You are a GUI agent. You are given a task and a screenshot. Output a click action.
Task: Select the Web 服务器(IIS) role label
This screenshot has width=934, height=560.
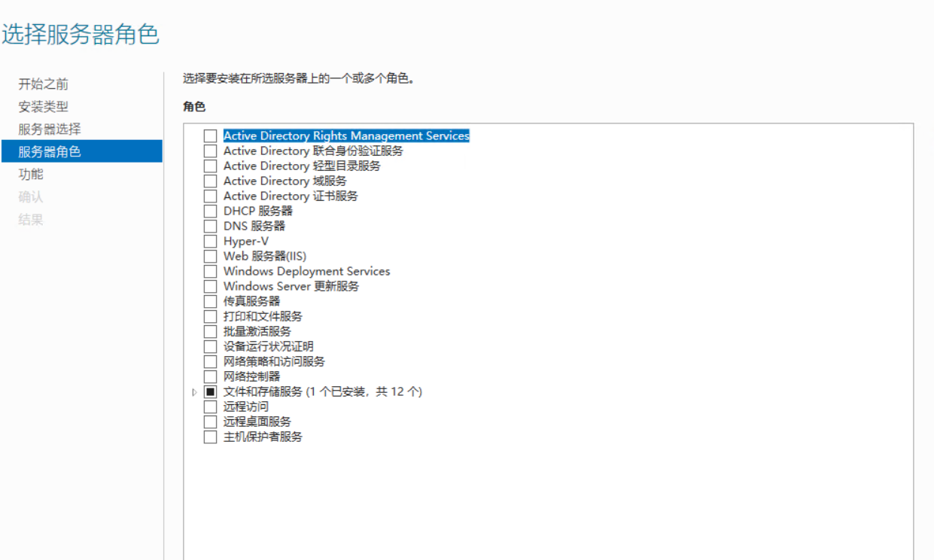click(265, 257)
